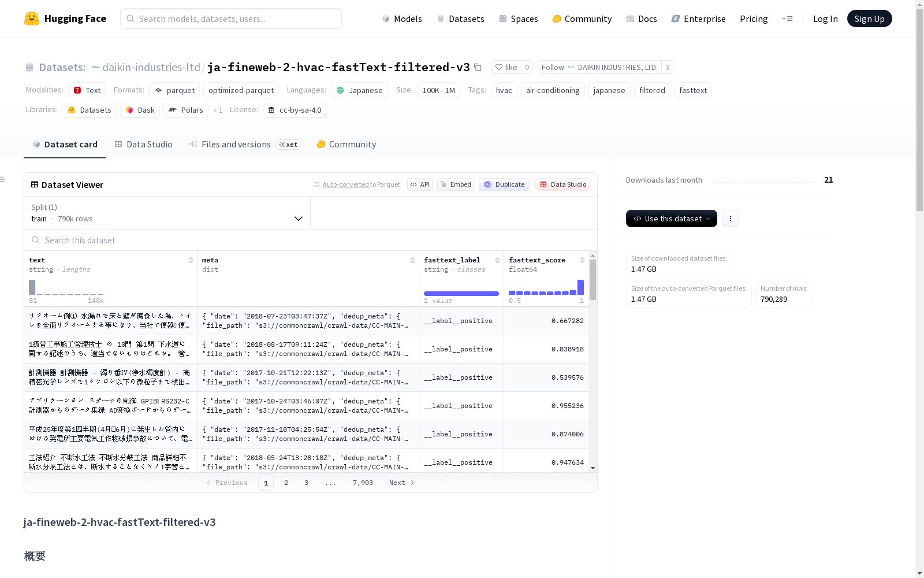Viewport: 924px width, 578px height.
Task: Select the 100K - 1M size tag
Action: point(439,90)
